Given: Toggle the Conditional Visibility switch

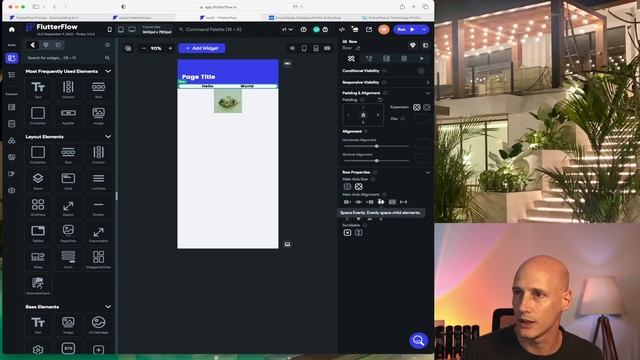Looking at the screenshot, I should click(x=422, y=71).
